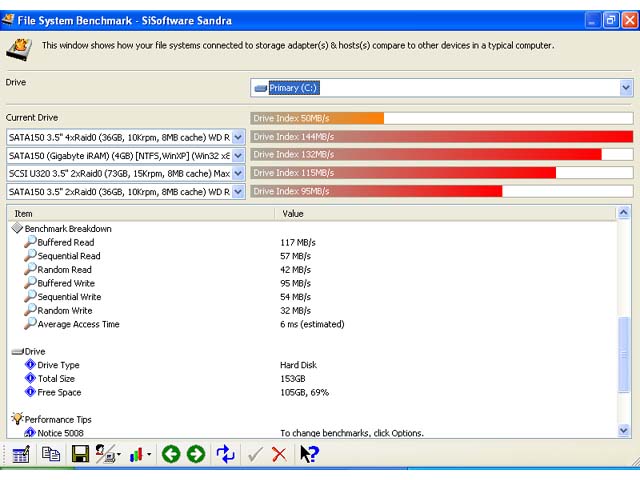Open the SATA150 4xRaid0 reference drive dropdown

pos(238,137)
